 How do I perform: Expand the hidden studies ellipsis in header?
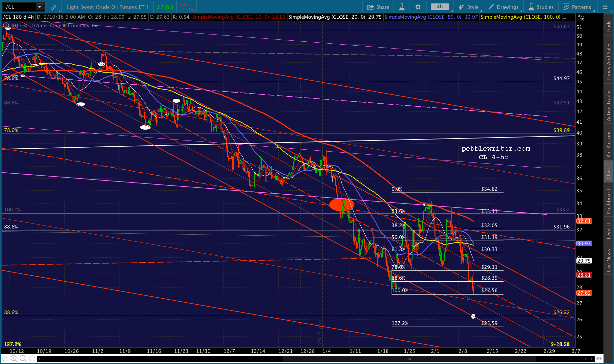564,17
